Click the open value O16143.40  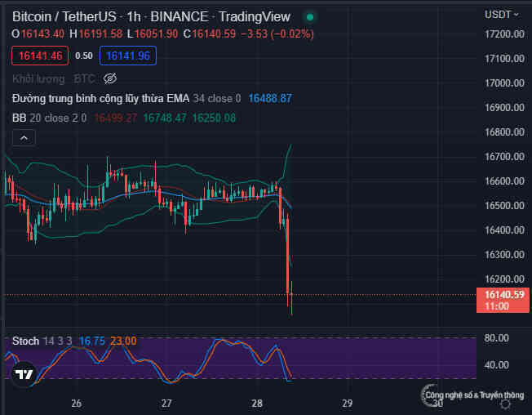38,34
